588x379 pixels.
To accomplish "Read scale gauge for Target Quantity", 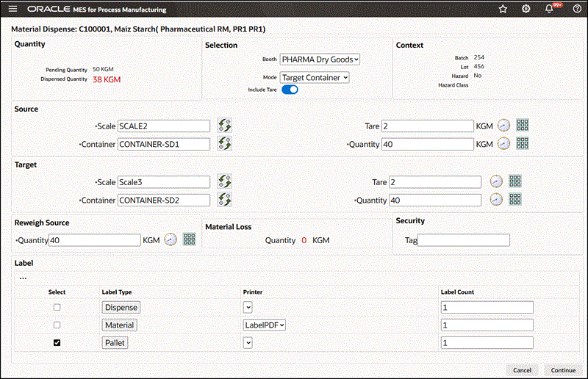I will (x=496, y=200).
